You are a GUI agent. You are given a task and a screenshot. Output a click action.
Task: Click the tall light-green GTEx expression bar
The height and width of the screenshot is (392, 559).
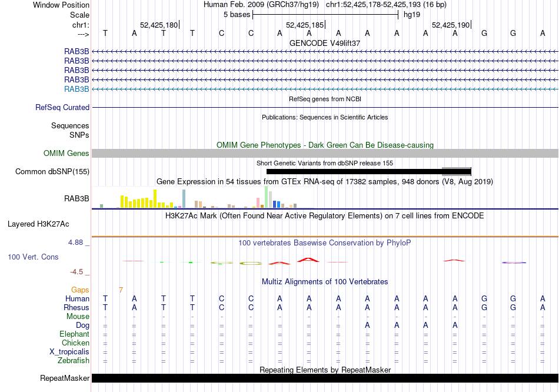click(267, 197)
